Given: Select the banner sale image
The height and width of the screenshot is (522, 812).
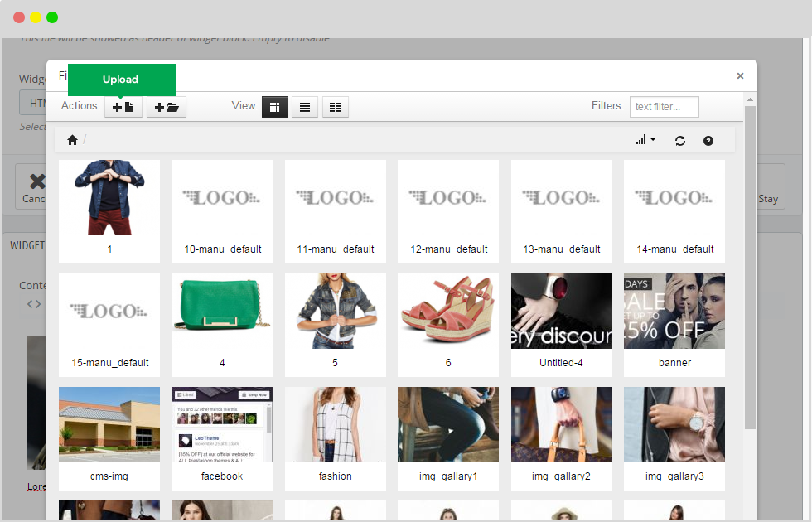Looking at the screenshot, I should pos(674,311).
